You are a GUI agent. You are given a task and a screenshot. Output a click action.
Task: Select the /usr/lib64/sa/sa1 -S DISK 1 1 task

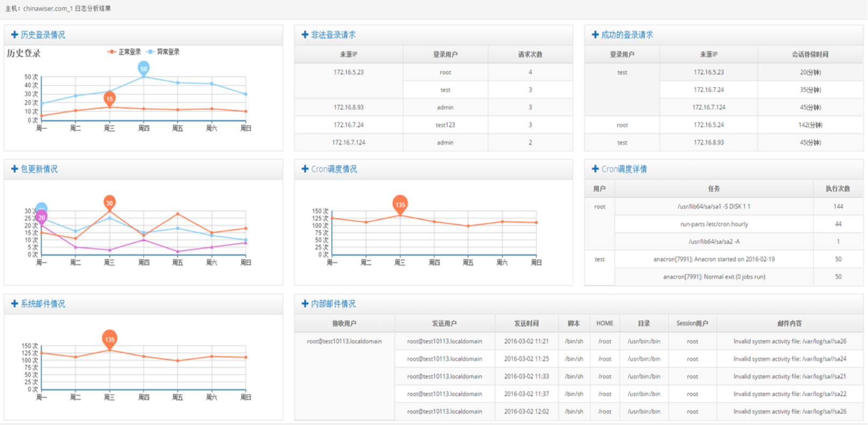click(714, 206)
